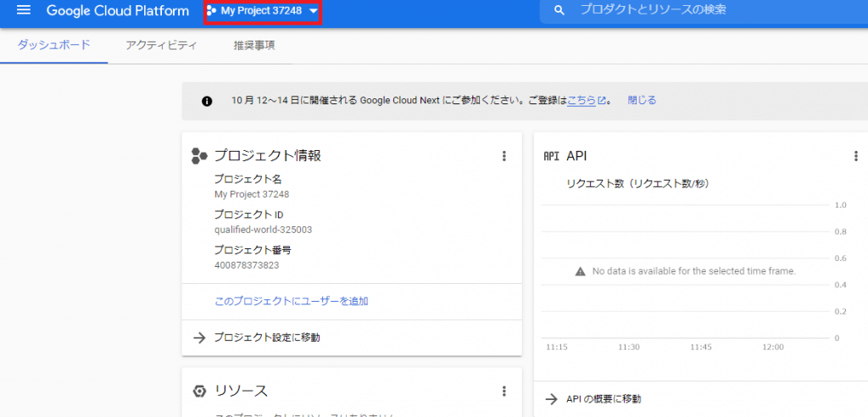Click arrow icon beside プロジェクト設定に移動
The image size is (868, 417).
[198, 338]
